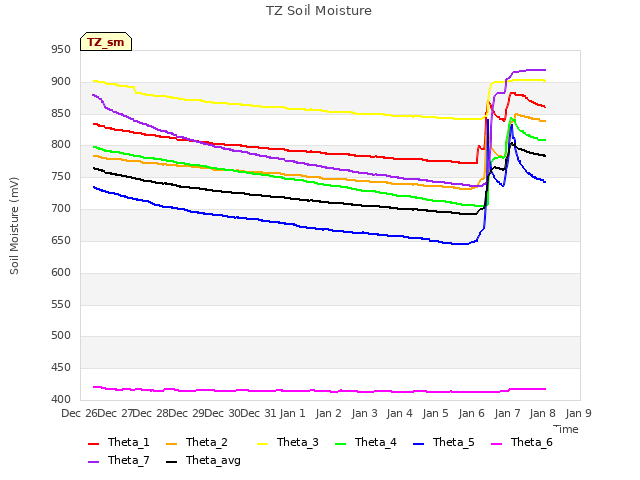Viewport: 640px width, 480px height.
Task: Click the flat magenta Theta_6 line
Action: coord(318,391)
